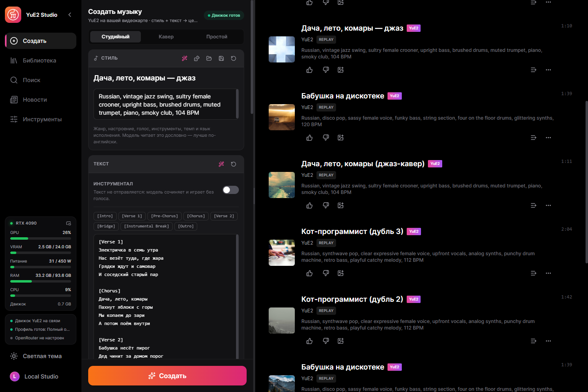Screen dimensions: 588x392
Task: Open more options for Кот-программист (дубль 3)
Action: (548, 273)
